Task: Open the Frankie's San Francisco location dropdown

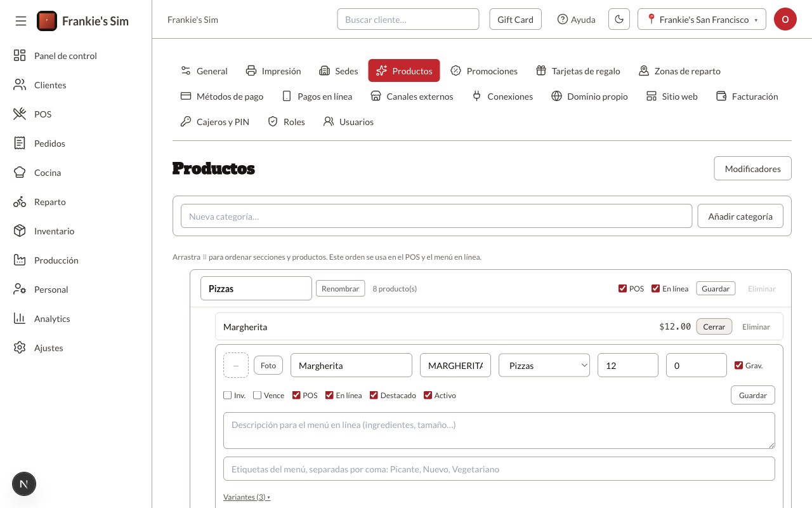Action: click(x=702, y=19)
